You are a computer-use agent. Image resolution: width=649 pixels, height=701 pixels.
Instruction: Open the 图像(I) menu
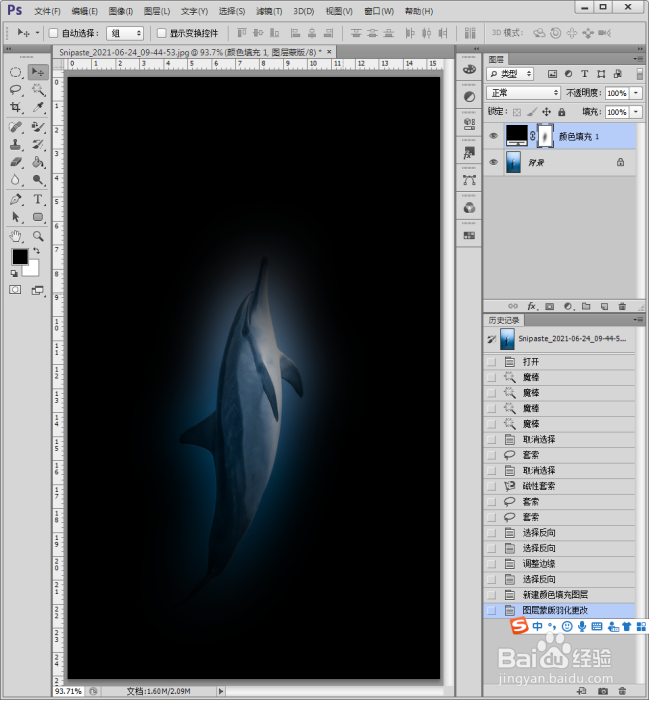[121, 11]
